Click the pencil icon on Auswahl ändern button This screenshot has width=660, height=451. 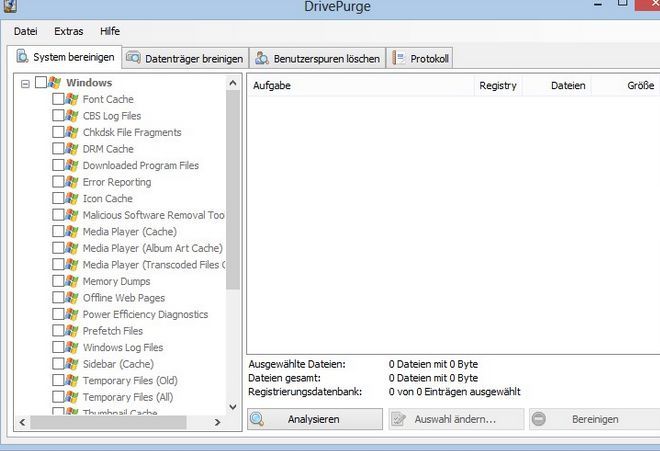pyautogui.click(x=398, y=419)
